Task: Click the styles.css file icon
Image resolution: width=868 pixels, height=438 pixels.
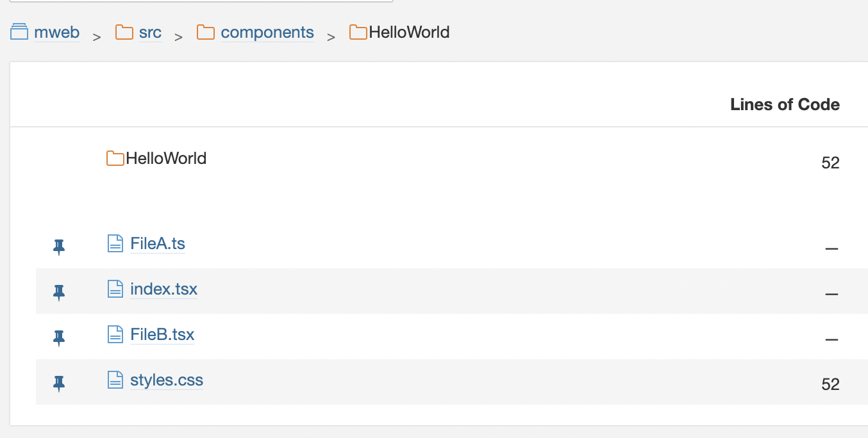Action: [115, 380]
